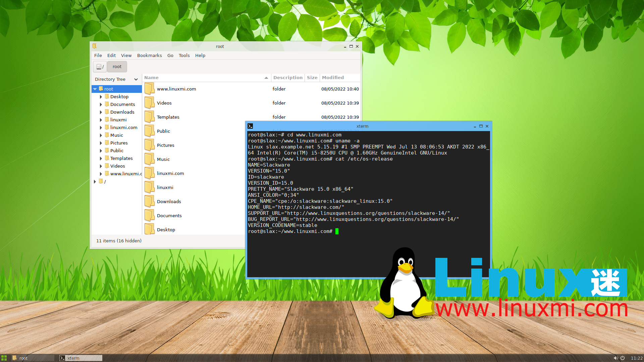Toggle sorting on the Name column header
Screen dimensions: 644x362
pos(151,77)
